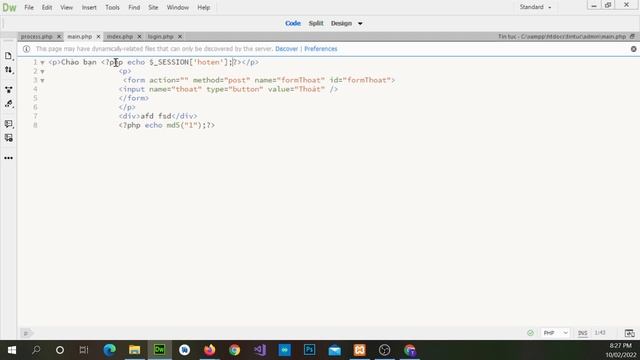The image size is (640, 360).
Task: Open the Find menu
Action: point(134,7)
